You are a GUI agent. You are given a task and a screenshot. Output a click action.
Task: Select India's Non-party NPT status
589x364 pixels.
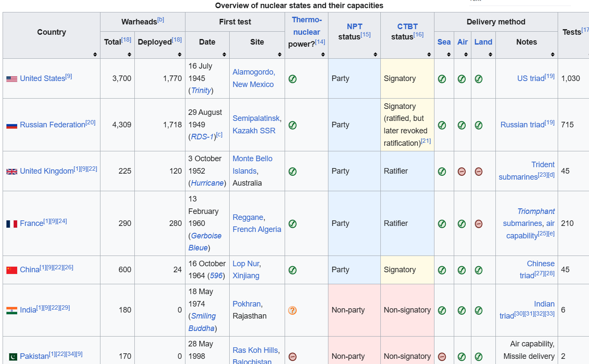(x=348, y=310)
